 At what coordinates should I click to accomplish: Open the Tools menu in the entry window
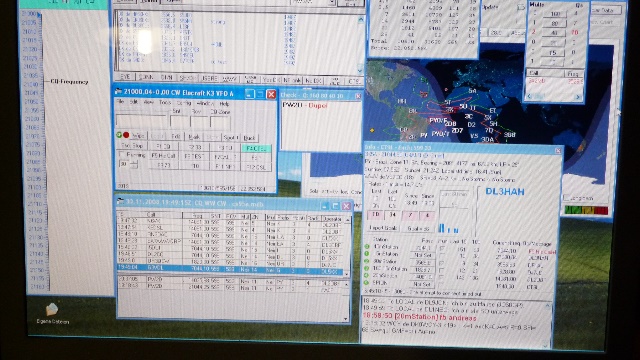(165, 102)
